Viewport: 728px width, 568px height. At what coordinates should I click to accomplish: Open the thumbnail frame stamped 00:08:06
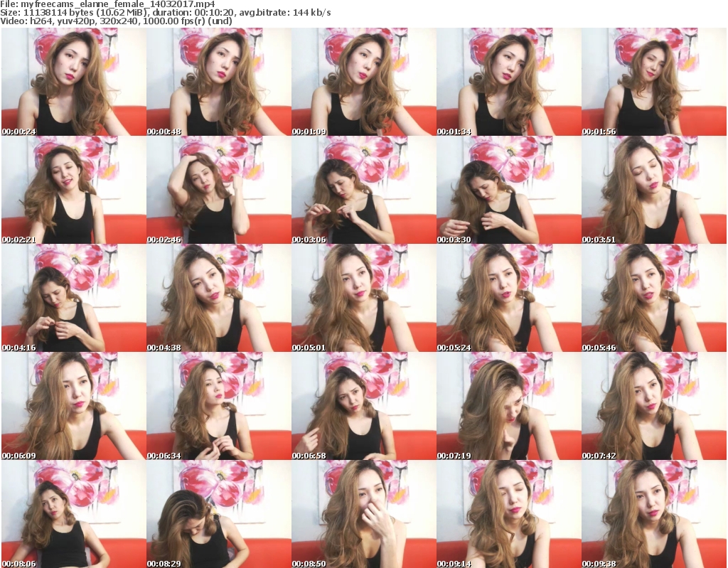(73, 514)
